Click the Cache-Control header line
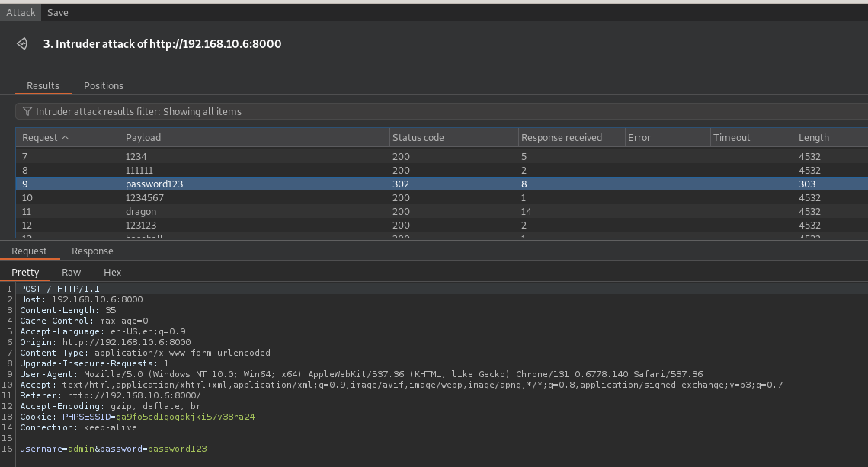Image resolution: width=868 pixels, height=467 pixels. click(84, 321)
